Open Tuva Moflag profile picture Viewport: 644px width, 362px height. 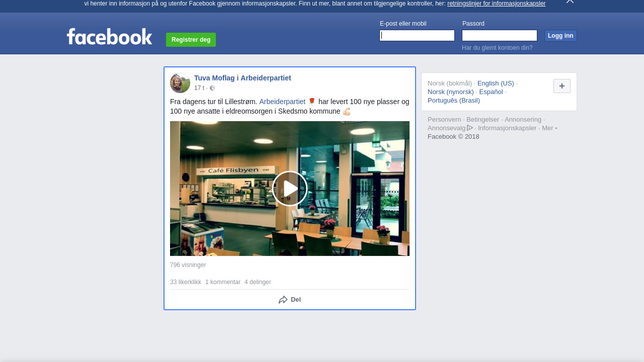click(x=180, y=83)
